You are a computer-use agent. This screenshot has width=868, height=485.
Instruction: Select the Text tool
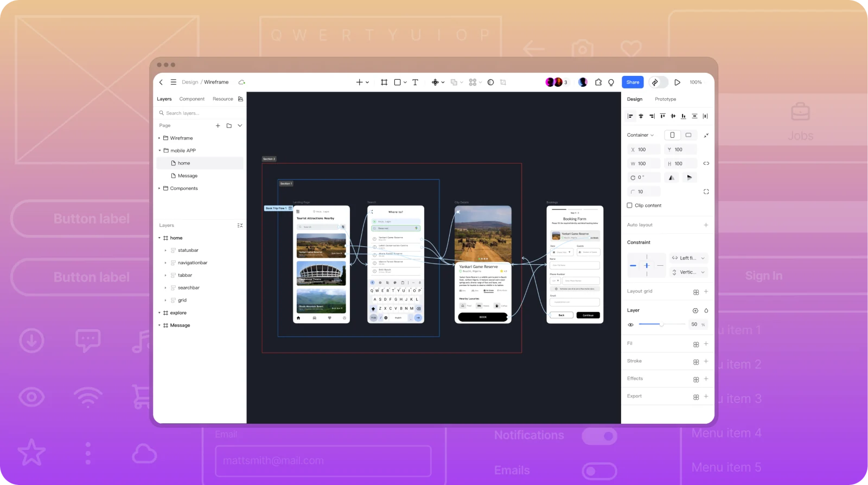point(416,82)
